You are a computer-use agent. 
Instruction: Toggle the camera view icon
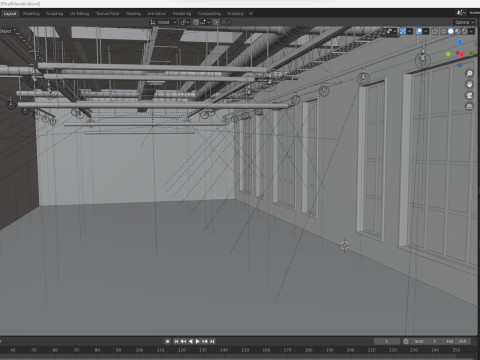(x=469, y=95)
